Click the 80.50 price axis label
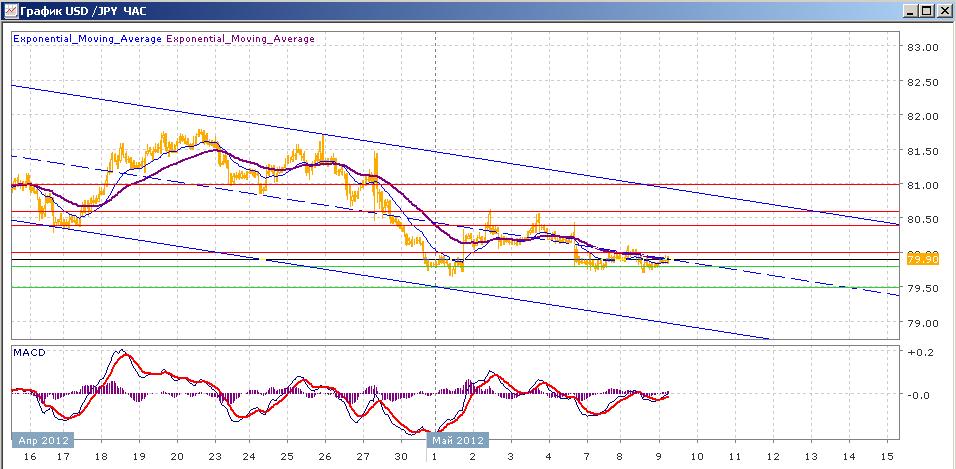The image size is (956, 469). pyautogui.click(x=925, y=220)
